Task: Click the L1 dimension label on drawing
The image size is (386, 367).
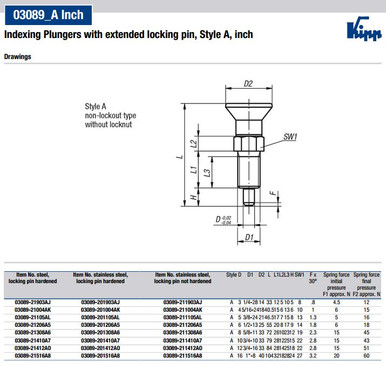Action: coord(193,170)
